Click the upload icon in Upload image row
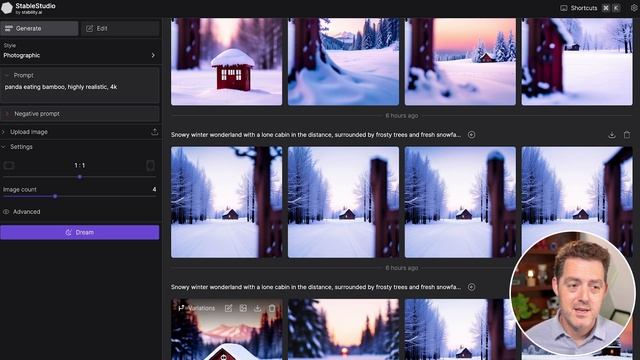Image resolution: width=640 pixels, height=360 pixels. click(155, 131)
